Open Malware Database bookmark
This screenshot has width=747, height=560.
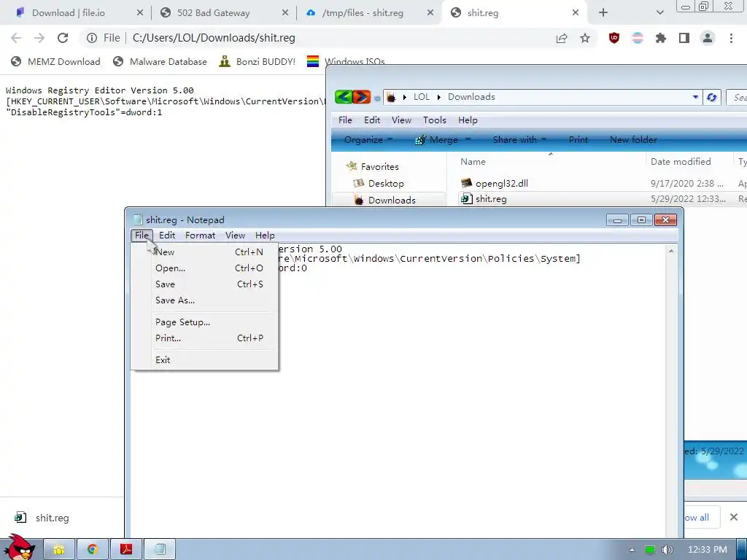coord(160,61)
